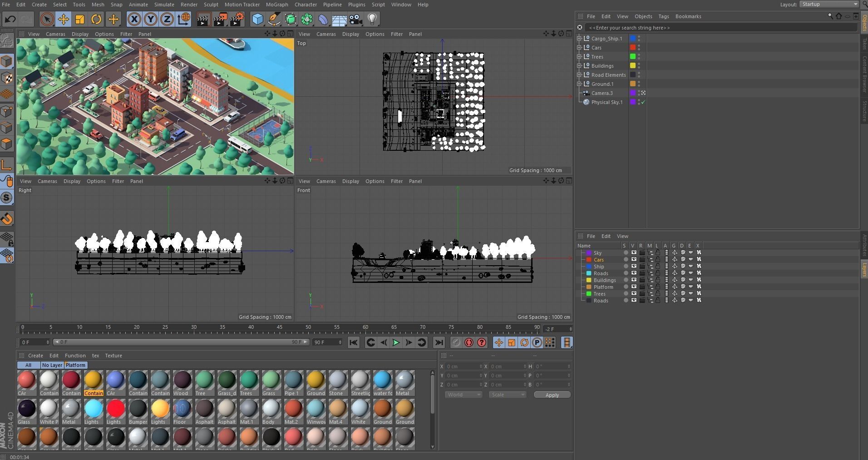The image size is (868, 460).
Task: Toggle render visibility of Ship layer
Action: pos(642,267)
